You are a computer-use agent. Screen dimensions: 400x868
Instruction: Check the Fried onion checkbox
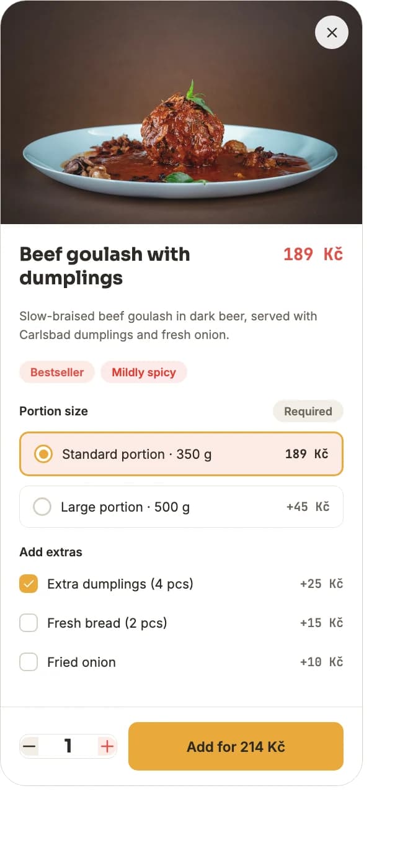click(x=29, y=662)
